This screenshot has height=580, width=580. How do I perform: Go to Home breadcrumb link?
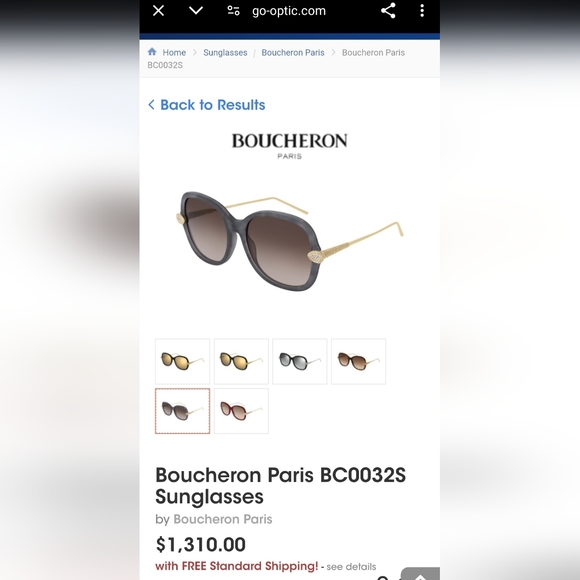pyautogui.click(x=174, y=53)
